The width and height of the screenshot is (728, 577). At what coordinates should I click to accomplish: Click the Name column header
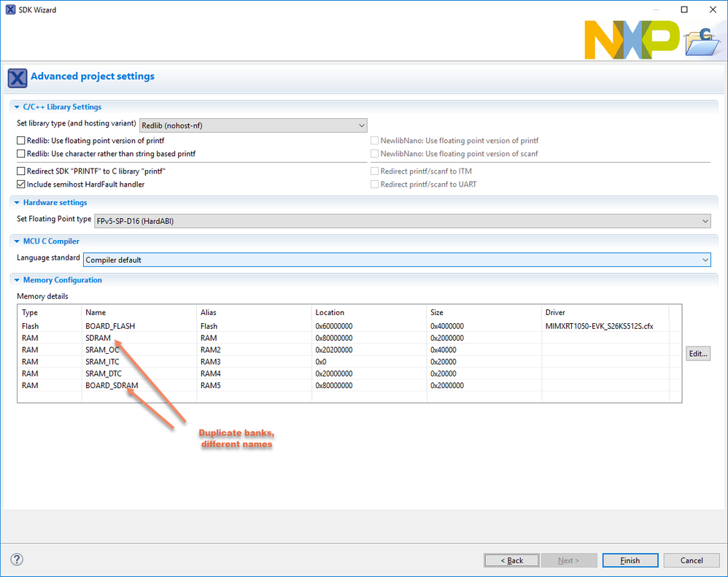click(139, 312)
